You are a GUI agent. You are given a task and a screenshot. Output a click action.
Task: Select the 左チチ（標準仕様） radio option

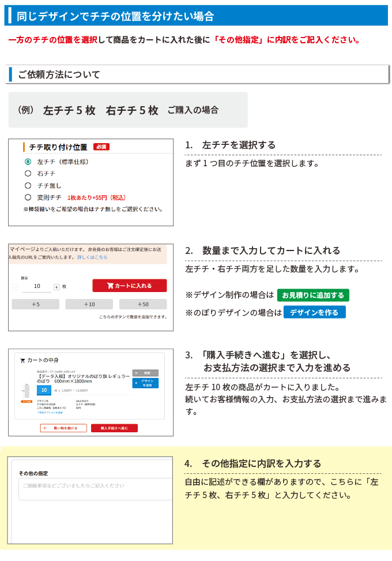(28, 162)
